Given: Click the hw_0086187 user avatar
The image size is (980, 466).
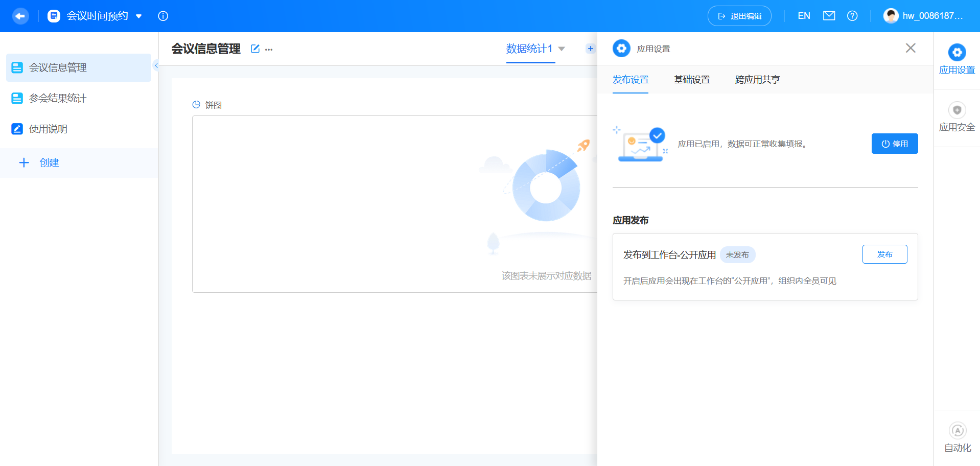Looking at the screenshot, I should [x=891, y=15].
